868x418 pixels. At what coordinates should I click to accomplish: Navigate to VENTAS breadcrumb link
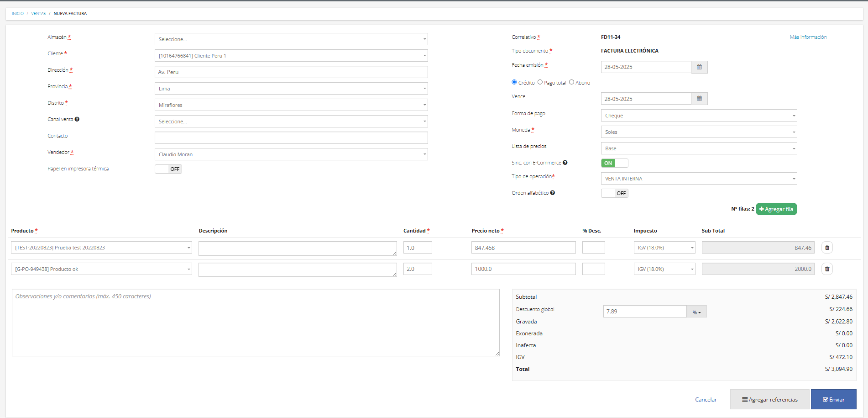point(38,14)
